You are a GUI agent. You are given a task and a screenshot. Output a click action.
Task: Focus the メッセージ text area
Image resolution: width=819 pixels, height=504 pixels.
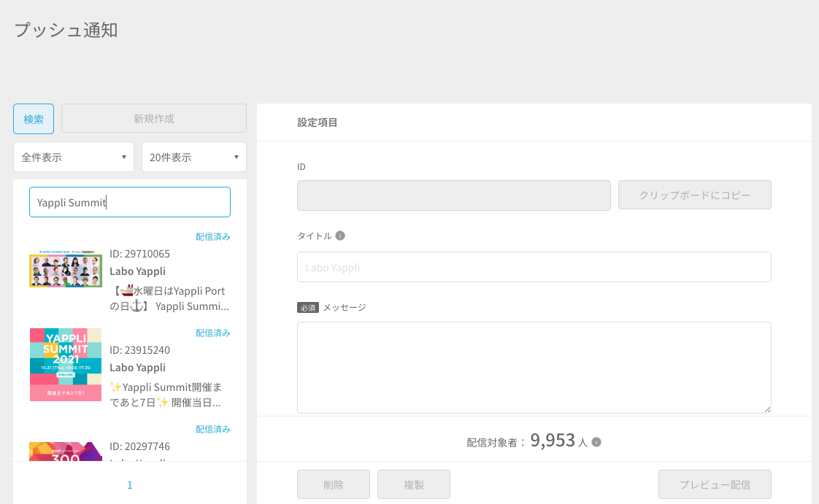click(x=534, y=368)
